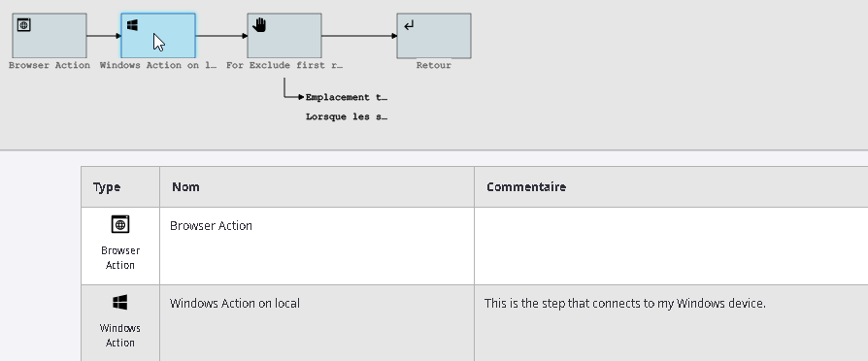Click Windows logo icon in table row
The width and height of the screenshot is (868, 361).
[120, 303]
